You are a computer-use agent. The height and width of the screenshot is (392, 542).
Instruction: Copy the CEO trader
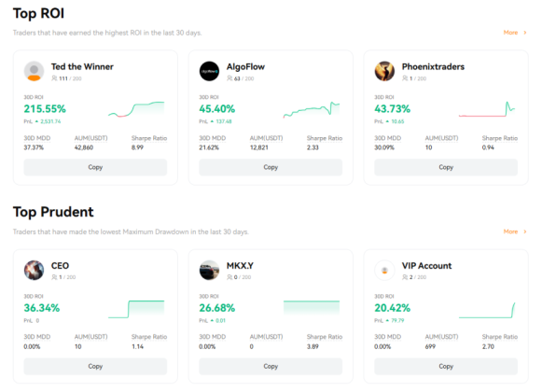click(95, 366)
